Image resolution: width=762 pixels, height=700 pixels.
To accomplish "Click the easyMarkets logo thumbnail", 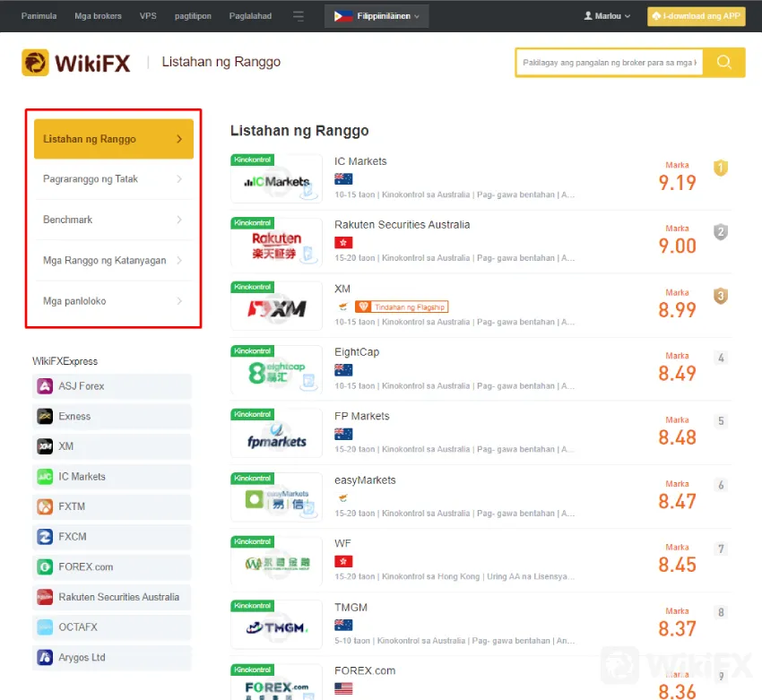I will pyautogui.click(x=276, y=497).
